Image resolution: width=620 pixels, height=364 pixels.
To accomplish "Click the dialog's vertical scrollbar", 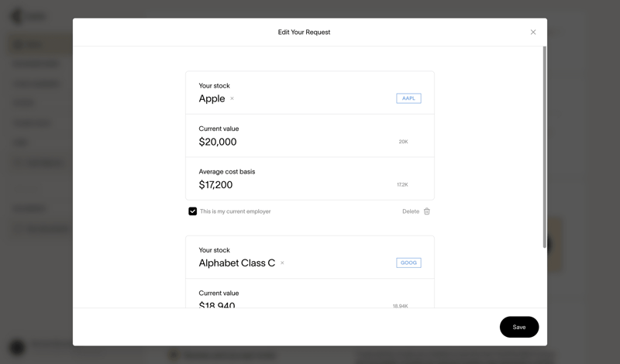I will [x=544, y=147].
